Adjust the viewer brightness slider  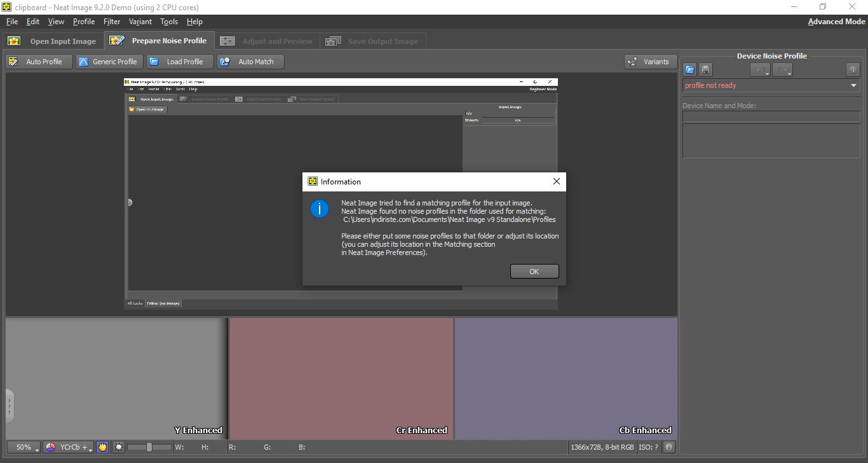coord(149,447)
